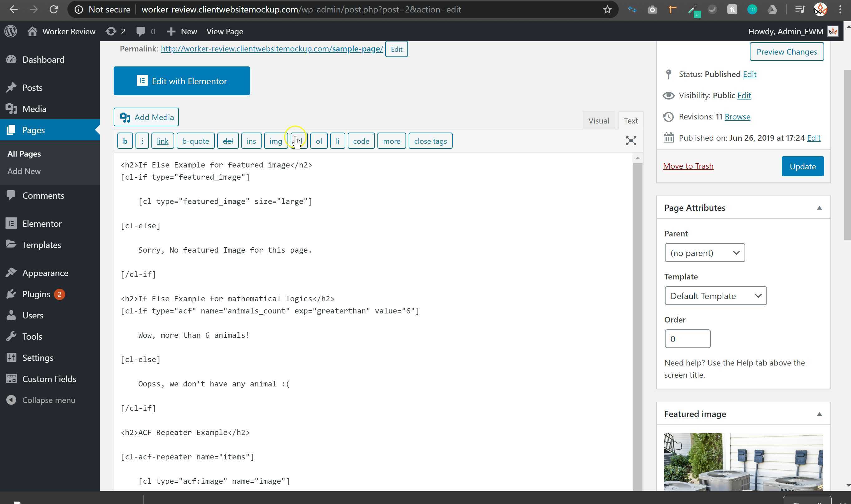Insert bold tag with b button
851x504 pixels.
coord(125,141)
